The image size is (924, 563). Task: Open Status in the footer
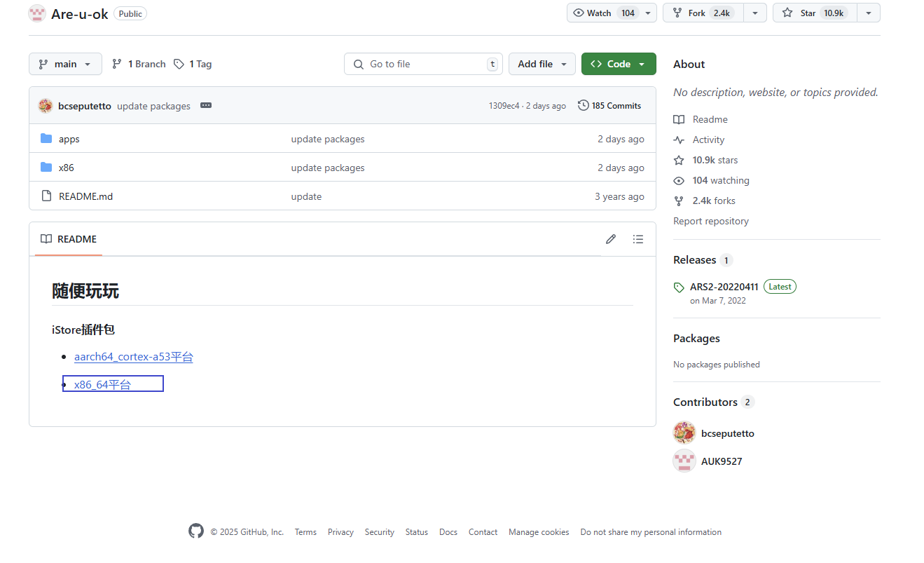(417, 532)
